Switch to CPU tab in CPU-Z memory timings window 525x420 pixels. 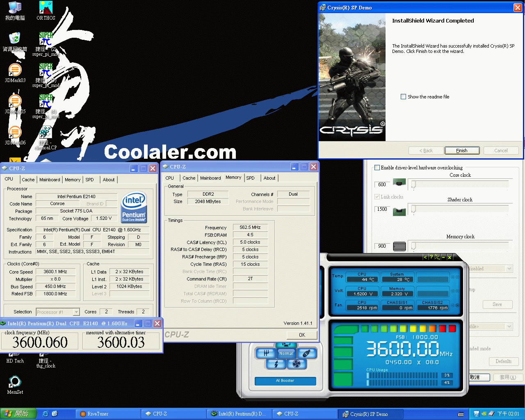point(170,178)
